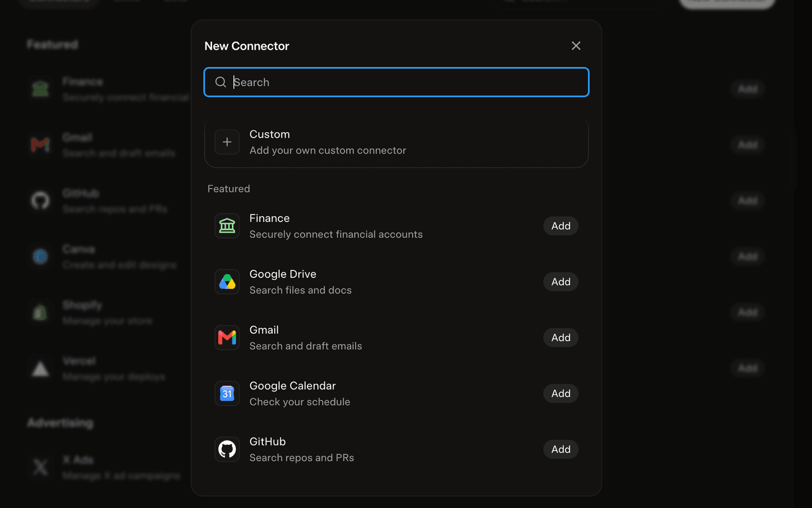Add the Gmail connector in dialog
This screenshot has height=508, width=812.
click(561, 338)
